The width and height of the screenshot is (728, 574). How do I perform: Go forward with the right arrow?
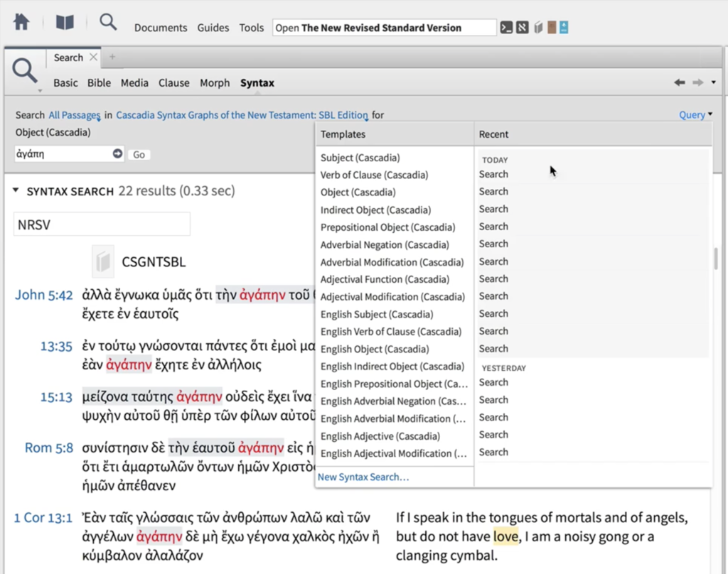pos(698,82)
